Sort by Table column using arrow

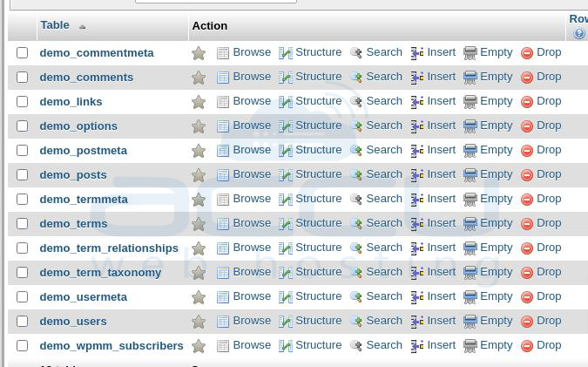point(82,27)
